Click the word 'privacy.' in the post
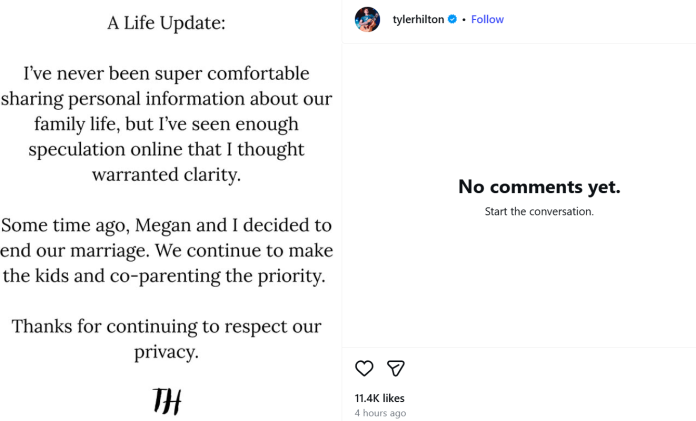This screenshot has width=696, height=421. coord(166,352)
